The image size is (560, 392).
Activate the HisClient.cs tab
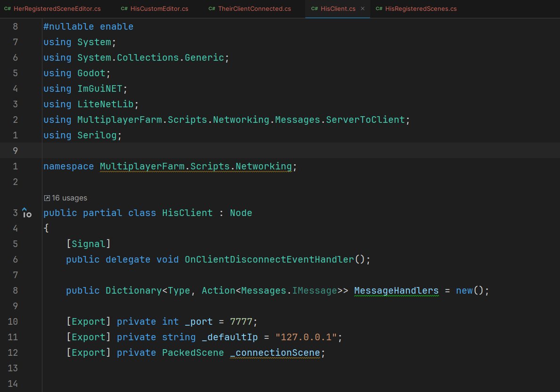point(338,8)
